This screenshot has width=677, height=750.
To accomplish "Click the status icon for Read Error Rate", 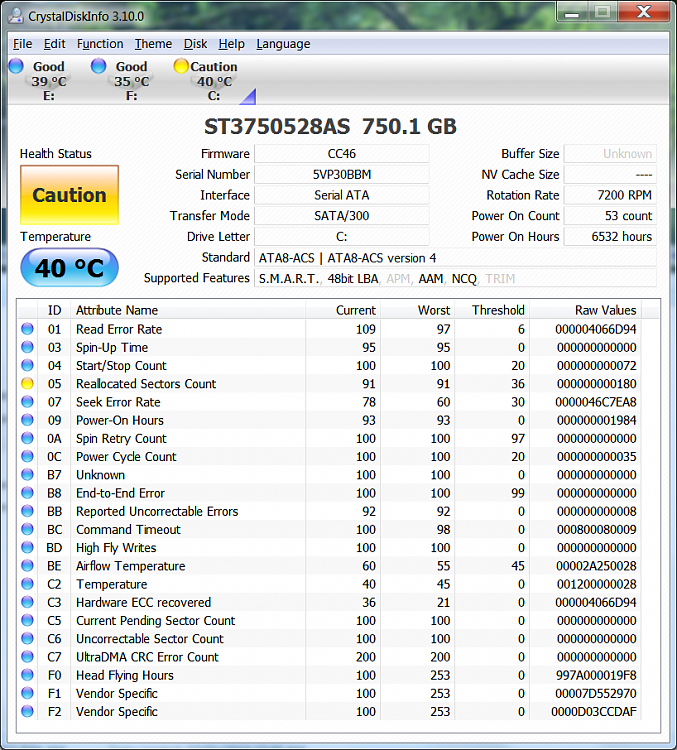I will pos(27,329).
